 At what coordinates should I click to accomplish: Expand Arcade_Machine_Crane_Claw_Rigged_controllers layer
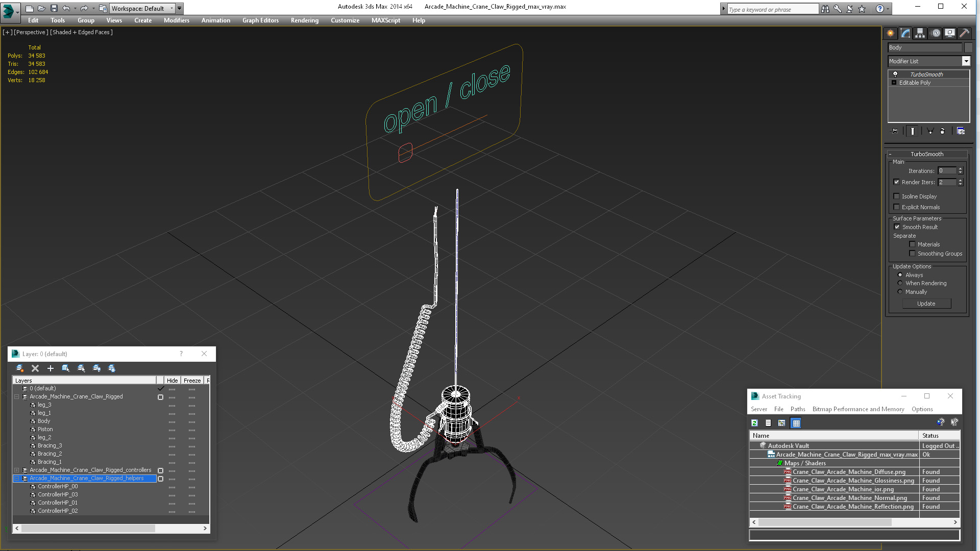tap(16, 470)
